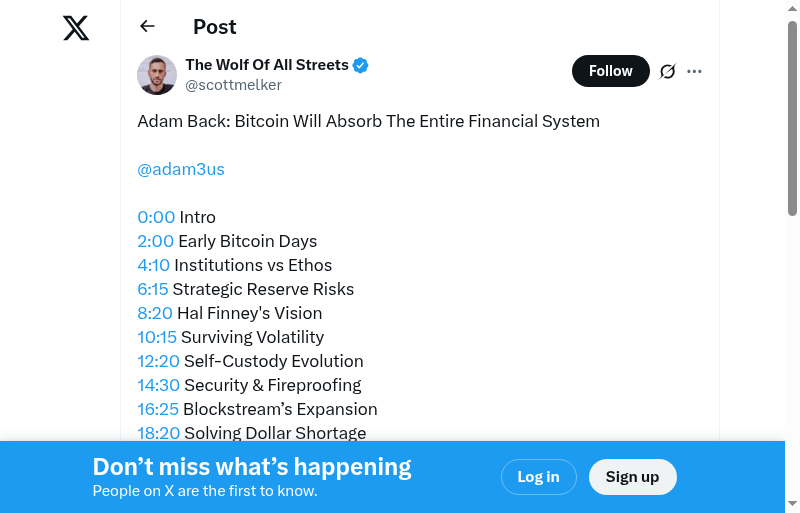Jump to 2:00 Early Bitcoin Days
Viewport: 800px width, 513px height.
pos(155,241)
